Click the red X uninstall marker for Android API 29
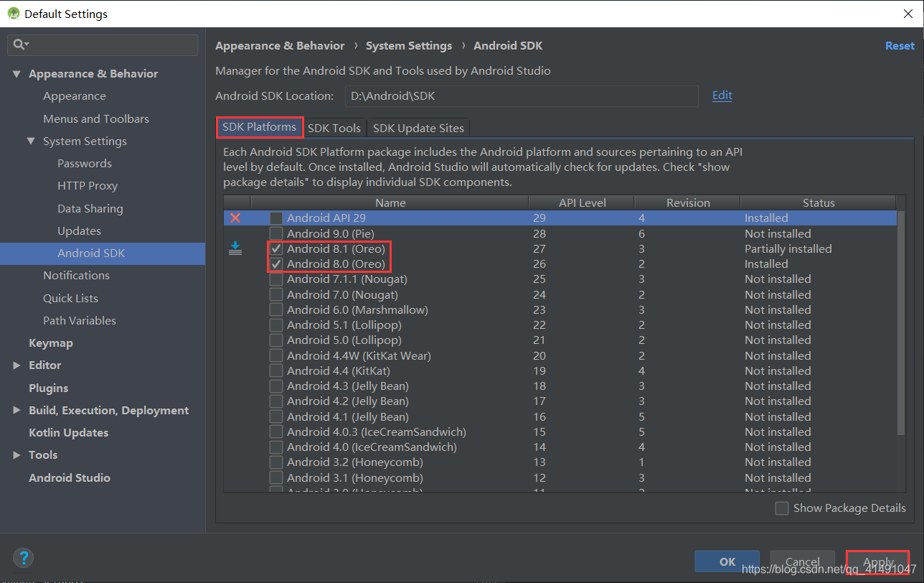924x583 pixels. pyautogui.click(x=235, y=218)
